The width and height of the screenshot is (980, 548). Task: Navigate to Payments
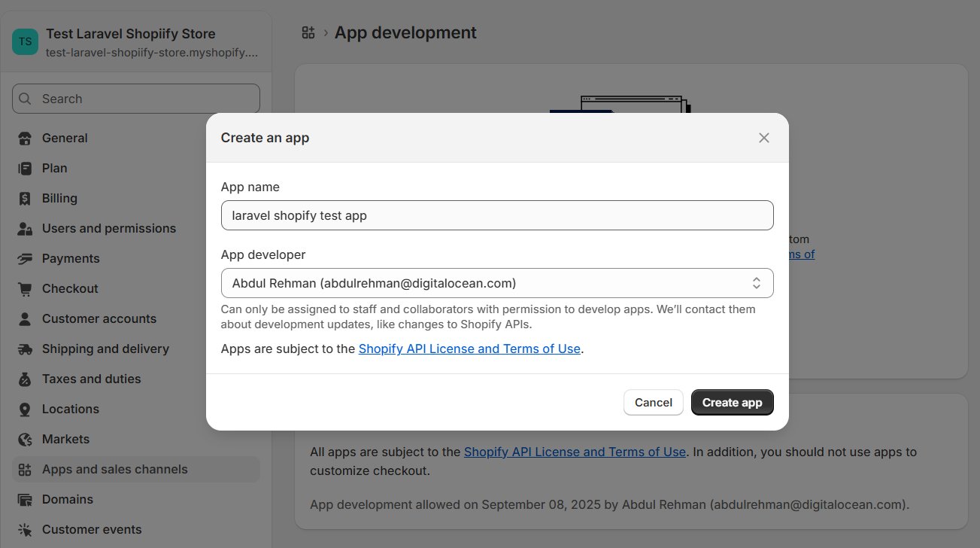tap(136, 259)
